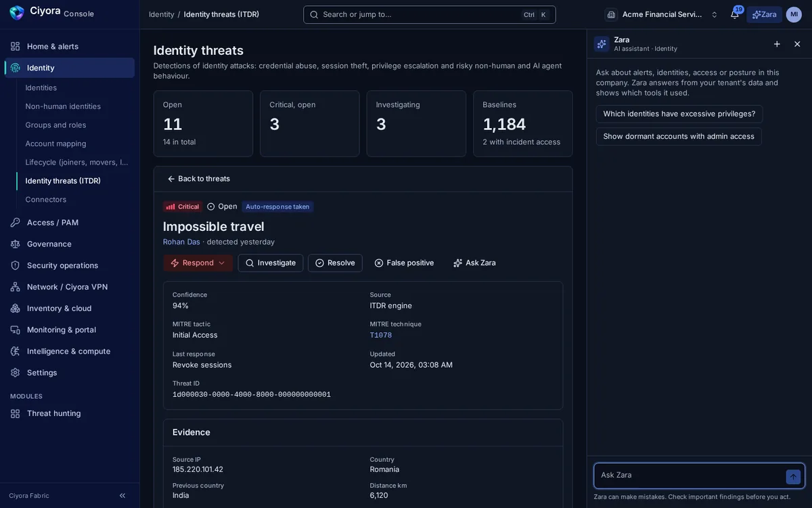Viewport: 812px width, 508px height.
Task: Click Identity breadcrumb link
Action: pos(161,14)
